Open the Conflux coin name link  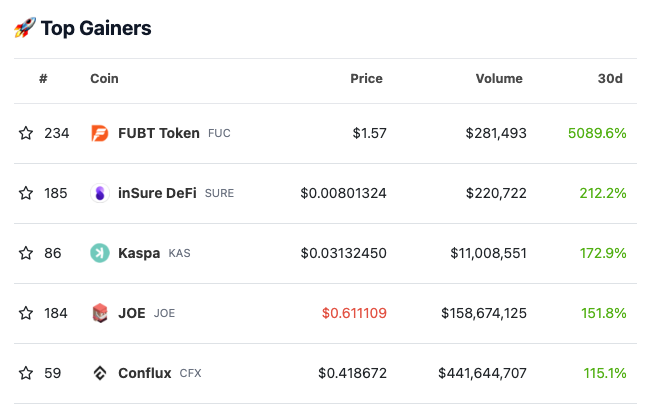(x=145, y=373)
